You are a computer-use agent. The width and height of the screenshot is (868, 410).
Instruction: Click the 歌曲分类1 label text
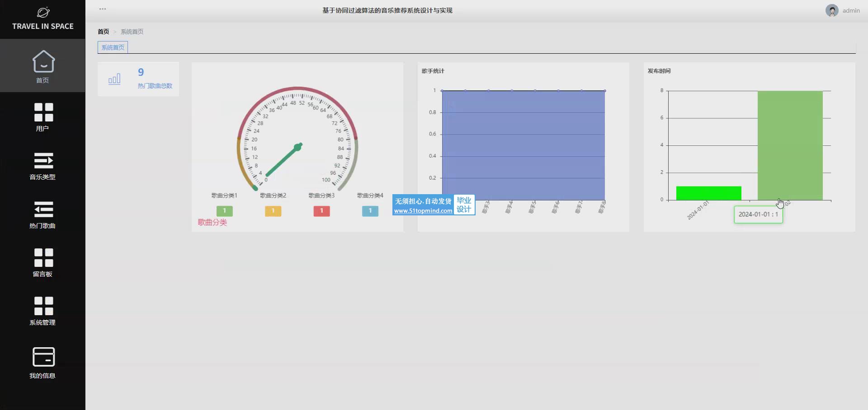[224, 196]
